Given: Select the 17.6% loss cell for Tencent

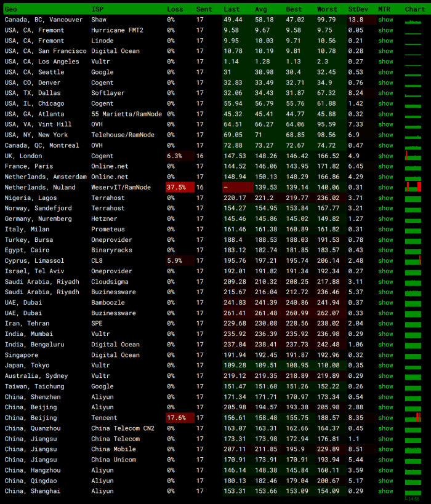Looking at the screenshot, I should 180,418.
